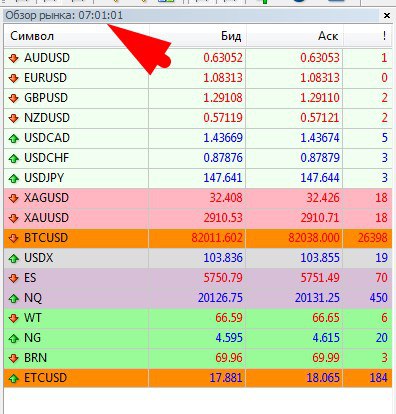Close the Обзор рынка panel
The width and height of the screenshot is (396, 414).
(387, 15)
